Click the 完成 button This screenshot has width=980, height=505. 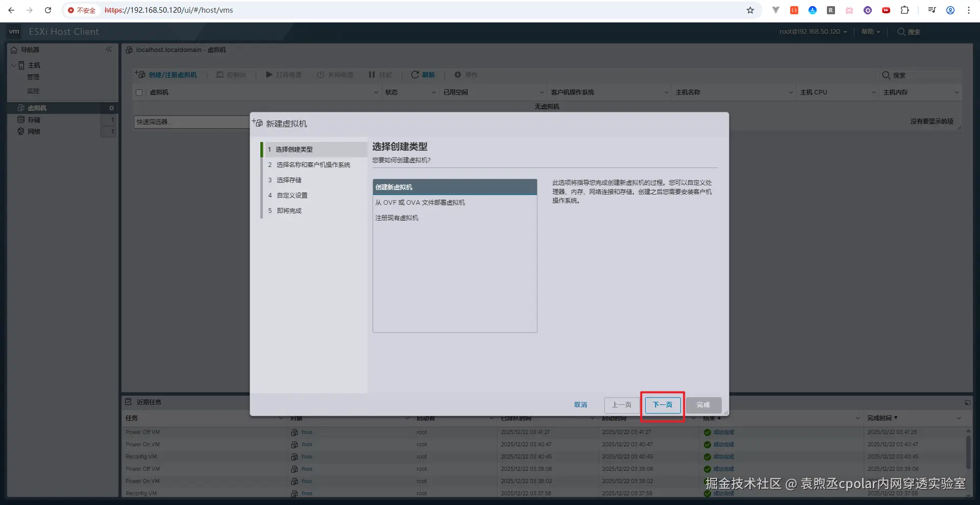pos(703,405)
